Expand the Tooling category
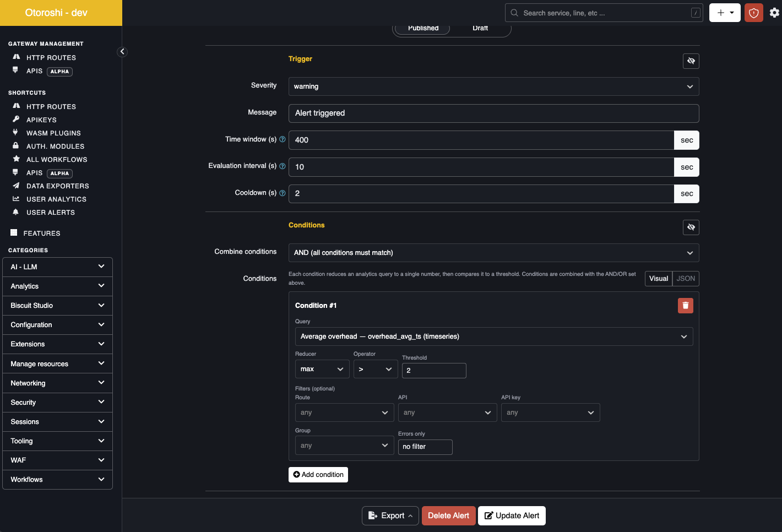 (58, 441)
